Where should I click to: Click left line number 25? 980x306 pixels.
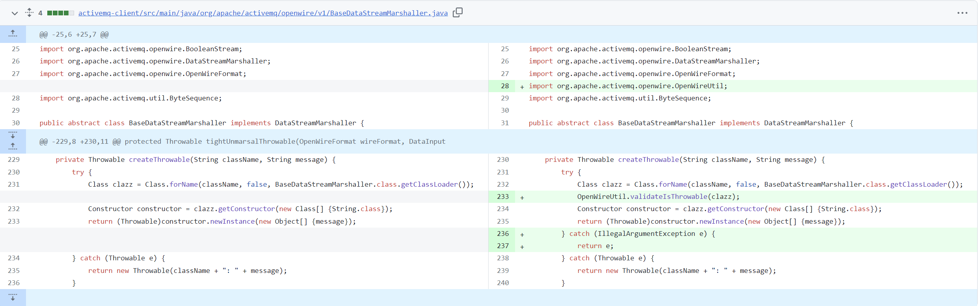[x=16, y=49]
